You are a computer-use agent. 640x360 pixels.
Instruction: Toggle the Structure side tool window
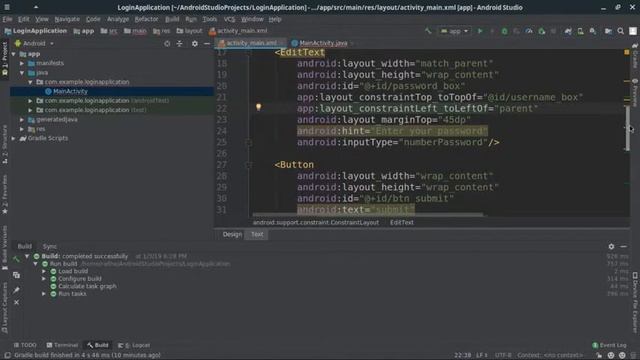[x=5, y=144]
